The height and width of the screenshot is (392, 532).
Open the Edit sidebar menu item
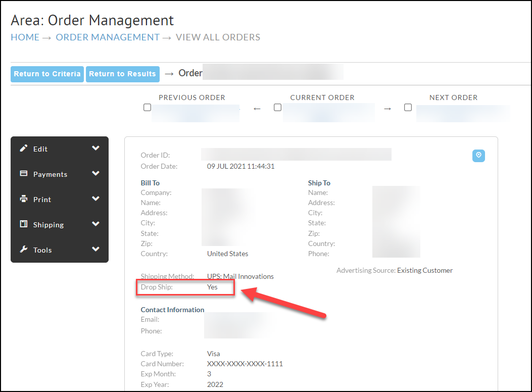60,149
